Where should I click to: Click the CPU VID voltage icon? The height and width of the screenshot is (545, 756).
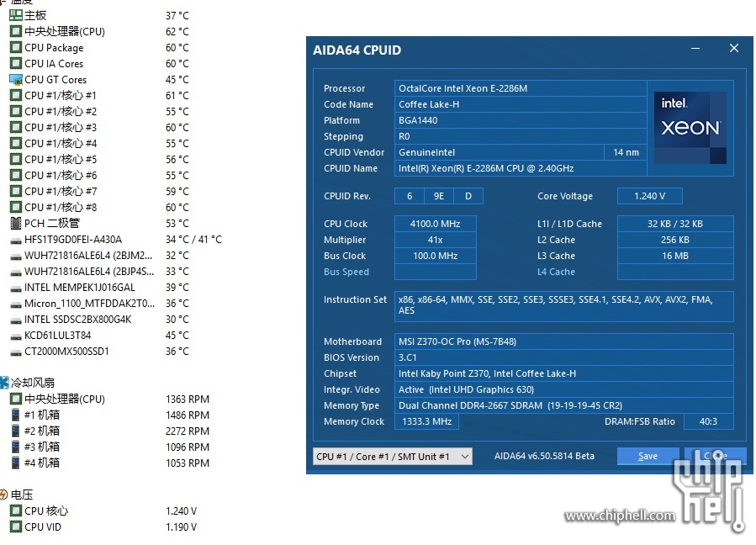coord(16,526)
